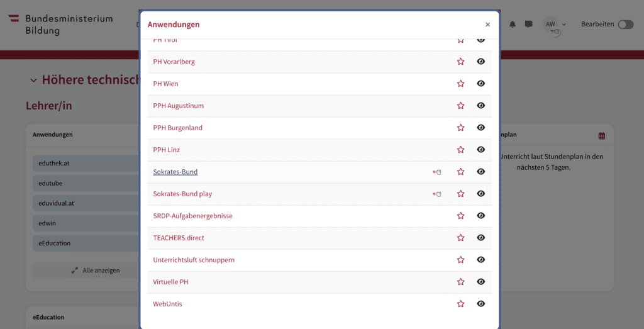
Task: Open Virtuelle PH
Action: (170, 282)
